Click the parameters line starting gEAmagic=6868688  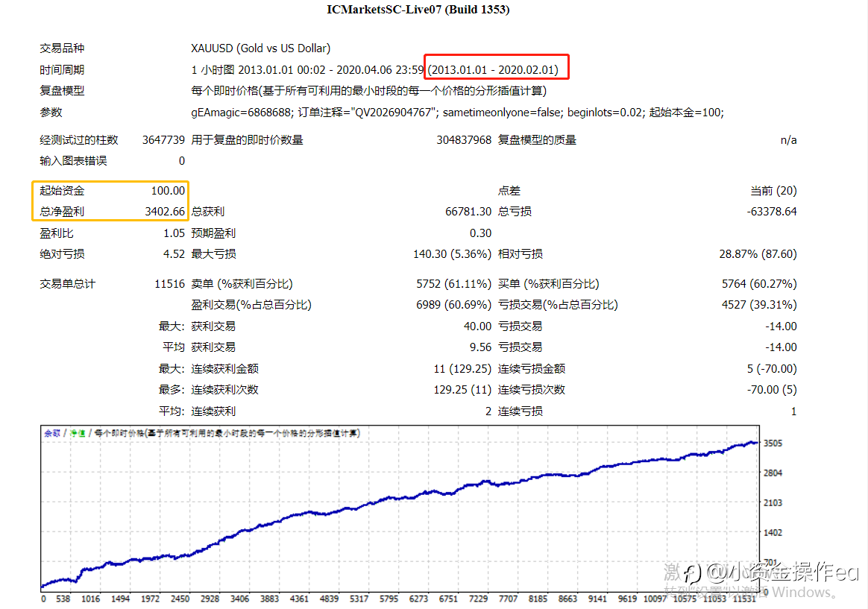tap(457, 113)
